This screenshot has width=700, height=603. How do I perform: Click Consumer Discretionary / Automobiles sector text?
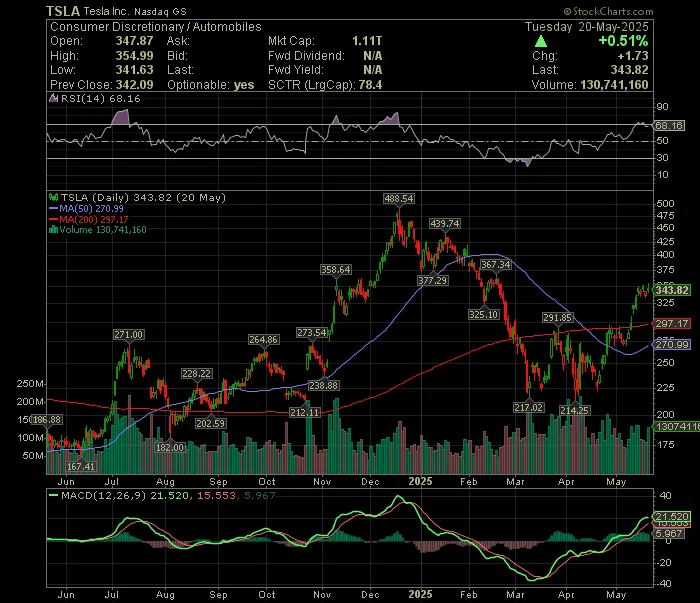coord(156,27)
